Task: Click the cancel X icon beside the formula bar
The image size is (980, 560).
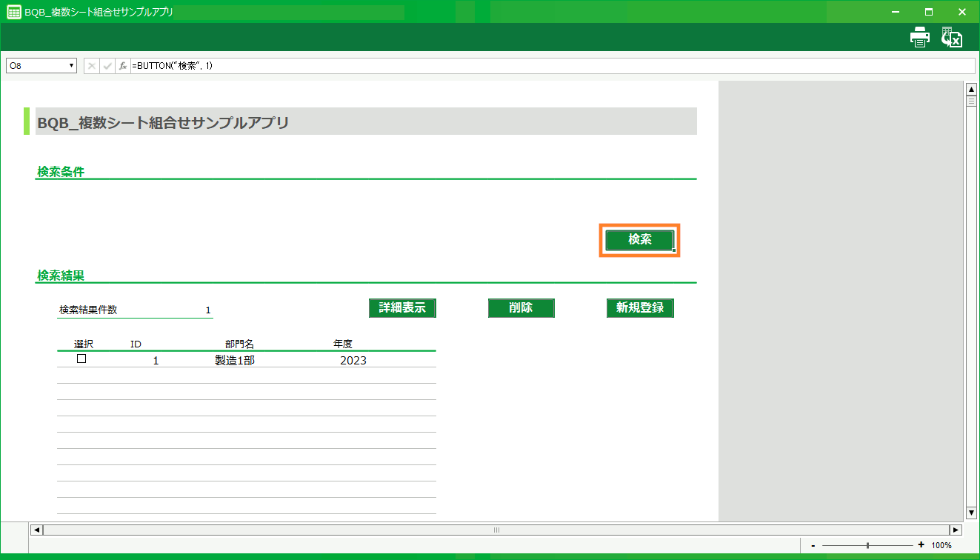Action: tap(90, 65)
